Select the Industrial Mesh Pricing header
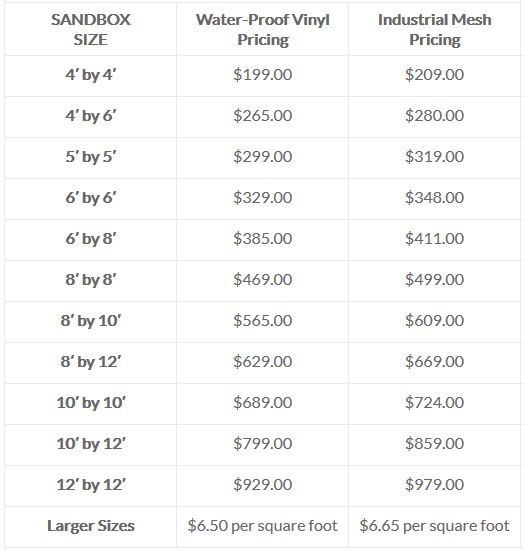524x551 pixels. coord(434,30)
